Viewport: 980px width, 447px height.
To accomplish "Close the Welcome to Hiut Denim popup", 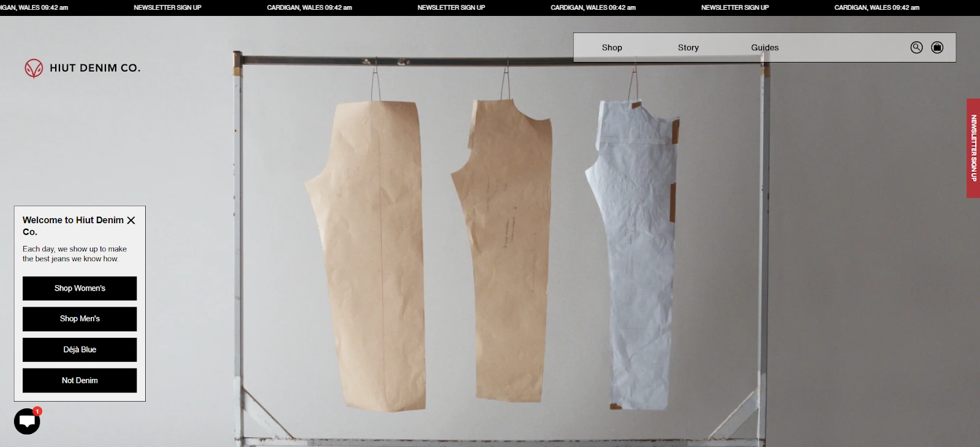I will pyautogui.click(x=131, y=220).
